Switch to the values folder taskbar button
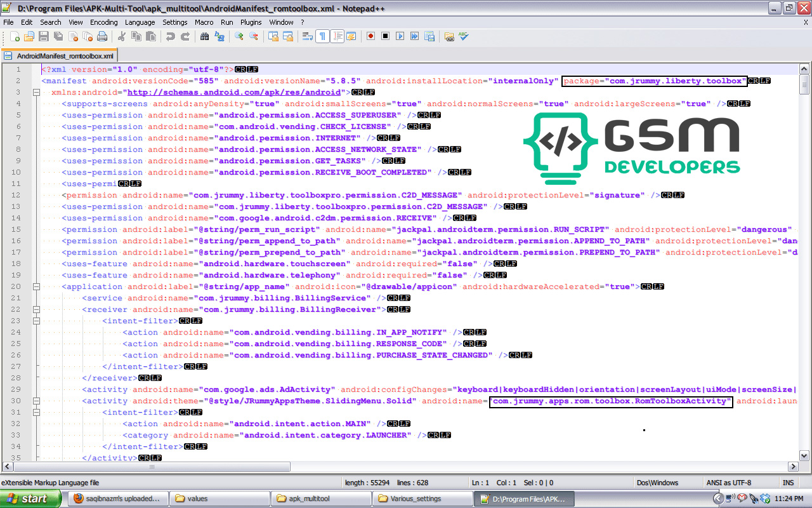 pyautogui.click(x=220, y=498)
